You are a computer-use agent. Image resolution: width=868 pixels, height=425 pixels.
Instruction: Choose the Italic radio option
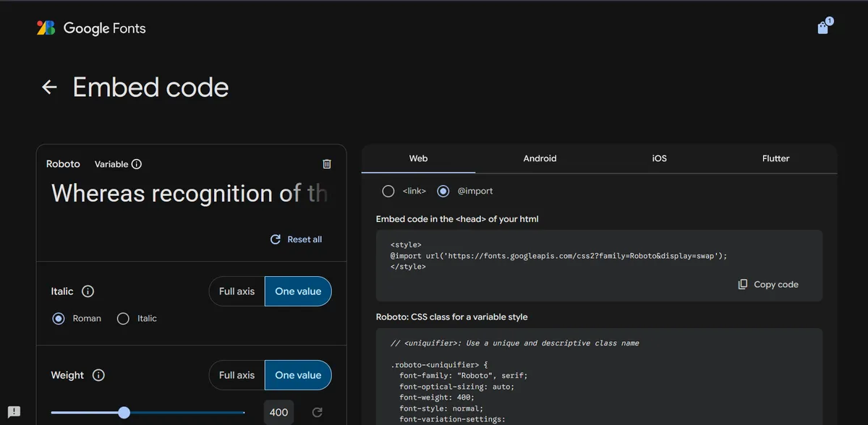pyautogui.click(x=123, y=318)
